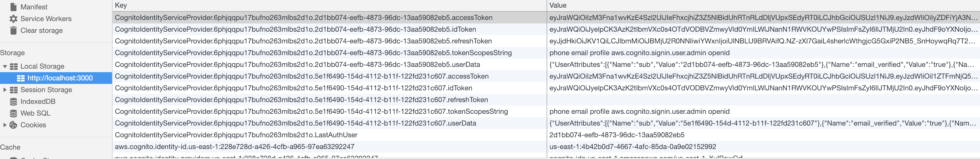Open the Service Workers panel
Screen dimensions: 980x159
click(x=46, y=19)
